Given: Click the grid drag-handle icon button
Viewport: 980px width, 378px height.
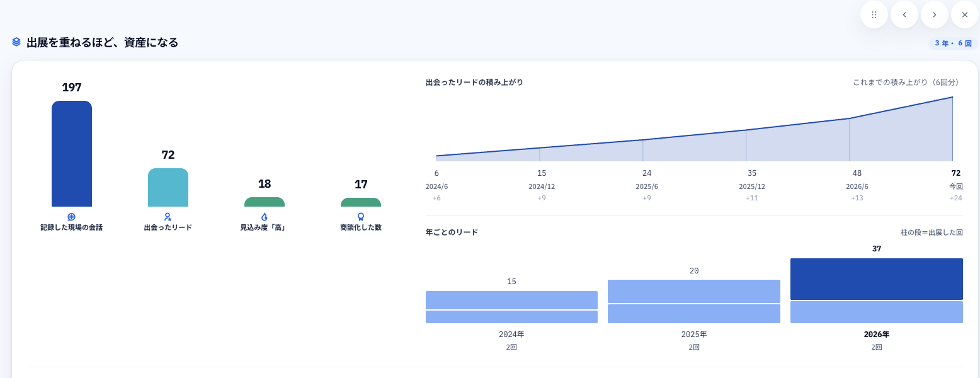Looking at the screenshot, I should [x=874, y=14].
